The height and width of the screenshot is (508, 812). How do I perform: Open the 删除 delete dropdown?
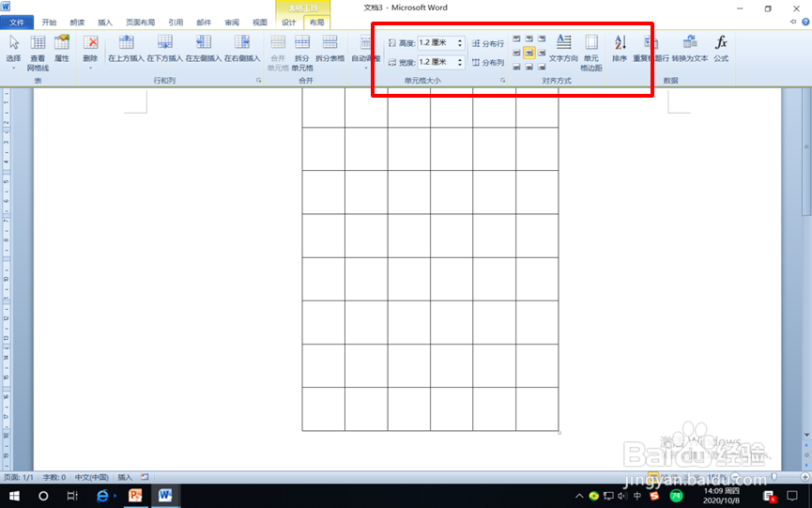[x=91, y=52]
